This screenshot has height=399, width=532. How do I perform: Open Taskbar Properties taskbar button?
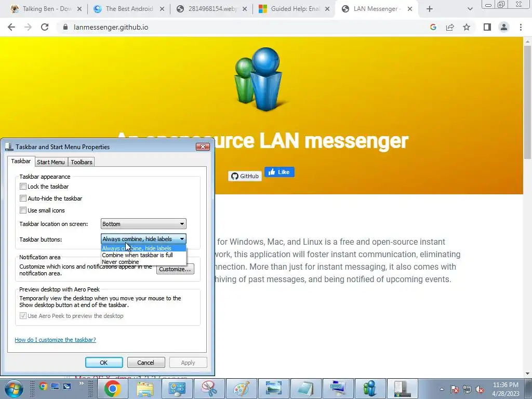(403, 389)
